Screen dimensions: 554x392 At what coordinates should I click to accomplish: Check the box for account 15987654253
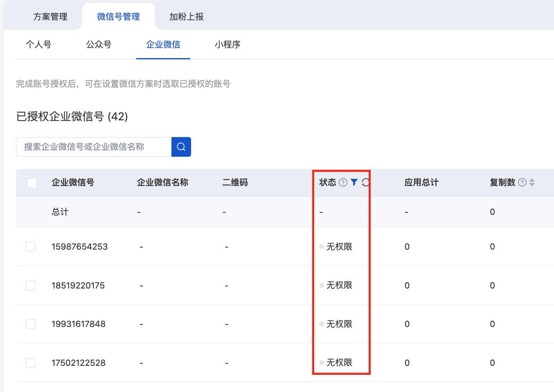[31, 247]
